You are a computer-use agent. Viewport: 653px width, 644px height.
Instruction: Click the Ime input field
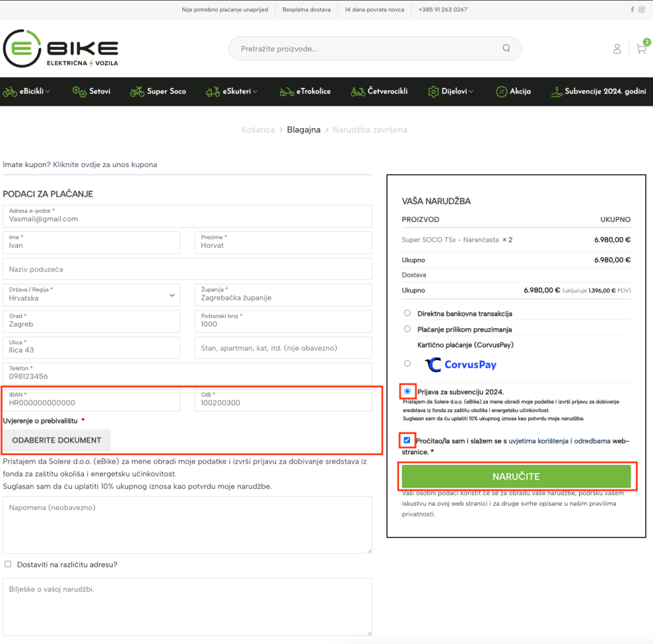[x=91, y=243]
